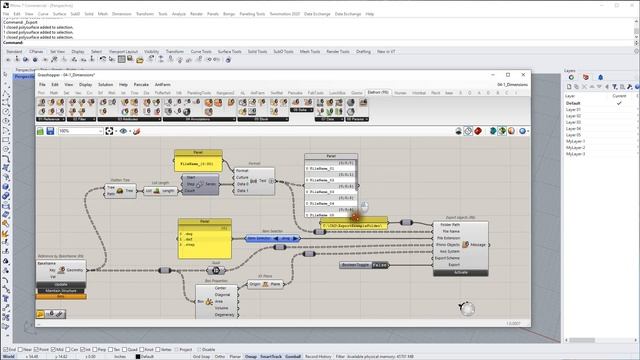Click the save disk icon in Rhino standard toolbar
This screenshot has height=360, width=640.
pos(130,59)
